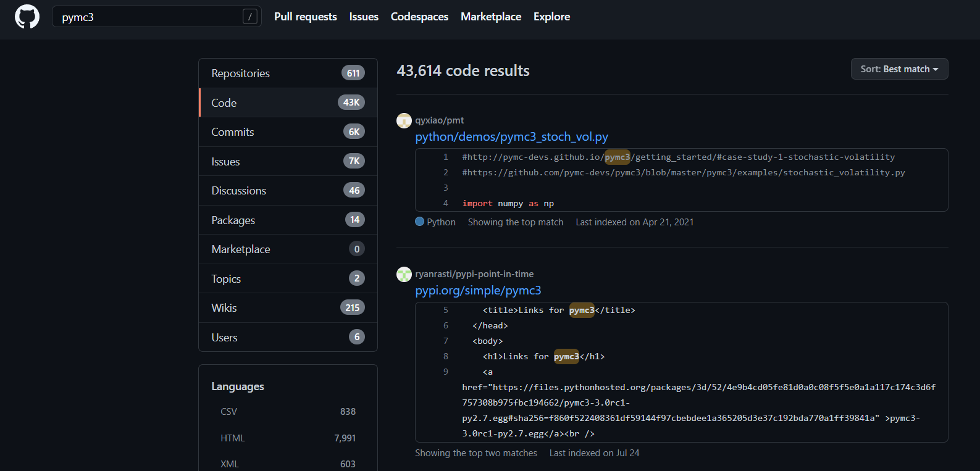Show Issues results in sidebar filter
Image resolution: width=980 pixels, height=471 pixels.
tap(288, 161)
